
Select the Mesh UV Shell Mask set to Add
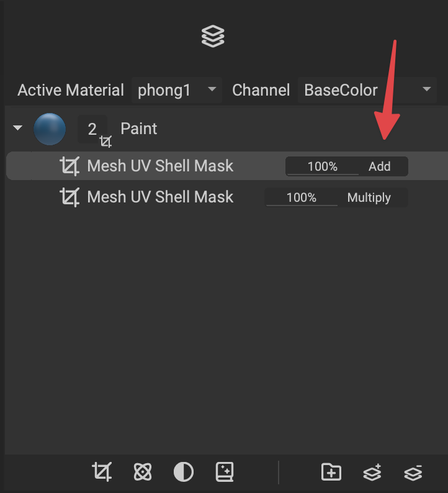pos(160,166)
